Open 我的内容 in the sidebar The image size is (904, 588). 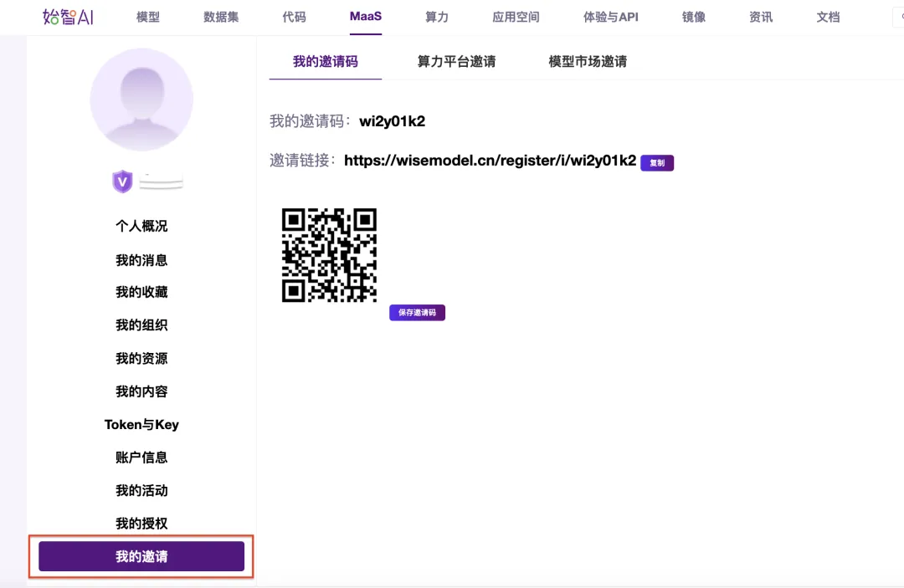click(x=141, y=391)
